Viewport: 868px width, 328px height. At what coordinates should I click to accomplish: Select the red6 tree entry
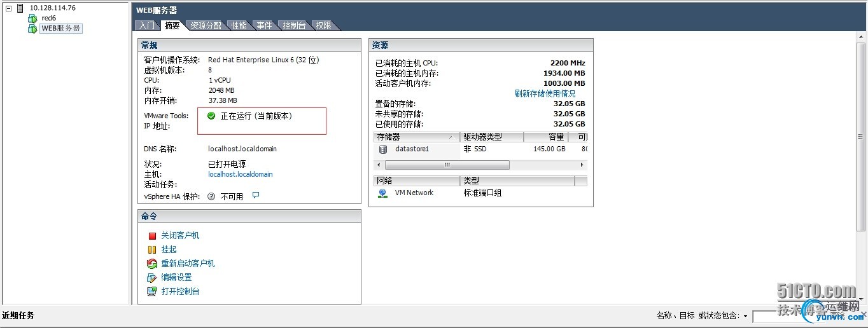tap(49, 18)
